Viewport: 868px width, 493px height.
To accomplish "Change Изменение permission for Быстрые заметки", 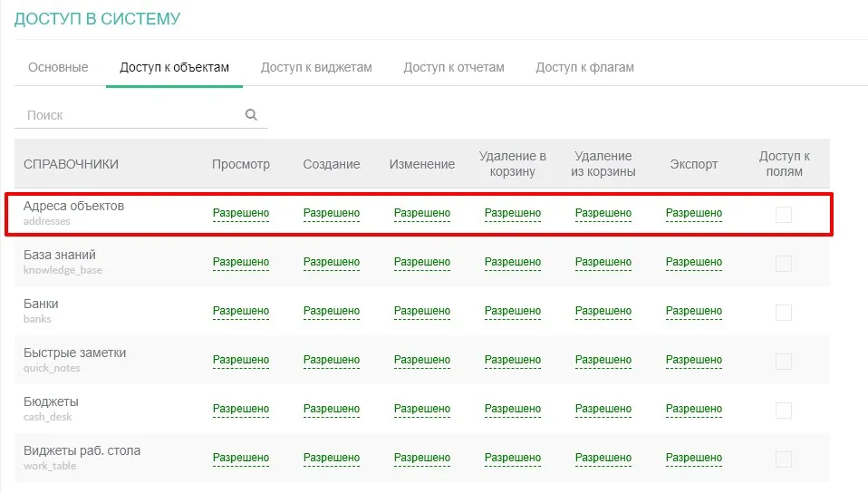I will [x=422, y=361].
